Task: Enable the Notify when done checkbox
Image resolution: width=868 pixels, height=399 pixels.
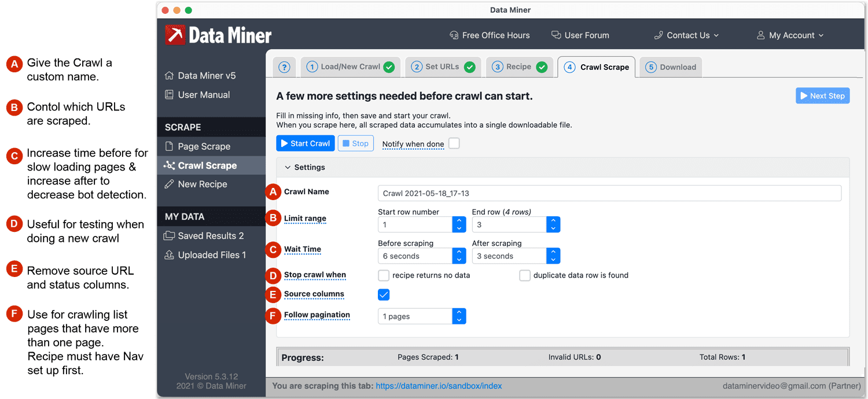Action: click(454, 143)
